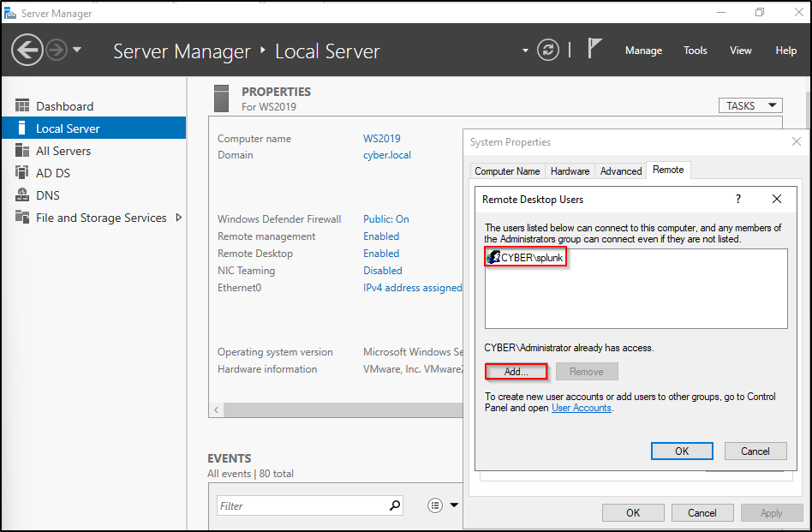Open All Servers in the sidebar
812x532 pixels.
click(93, 151)
